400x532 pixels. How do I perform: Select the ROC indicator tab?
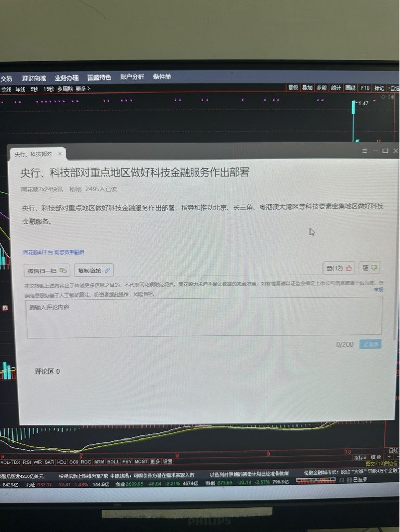tap(86, 462)
